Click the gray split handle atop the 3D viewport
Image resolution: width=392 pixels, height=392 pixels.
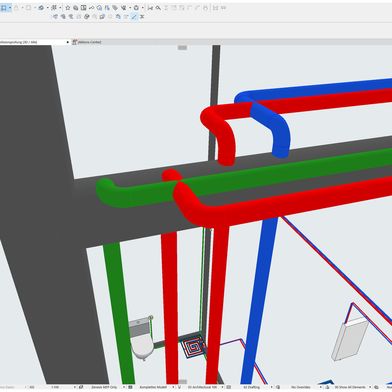pos(182,48)
